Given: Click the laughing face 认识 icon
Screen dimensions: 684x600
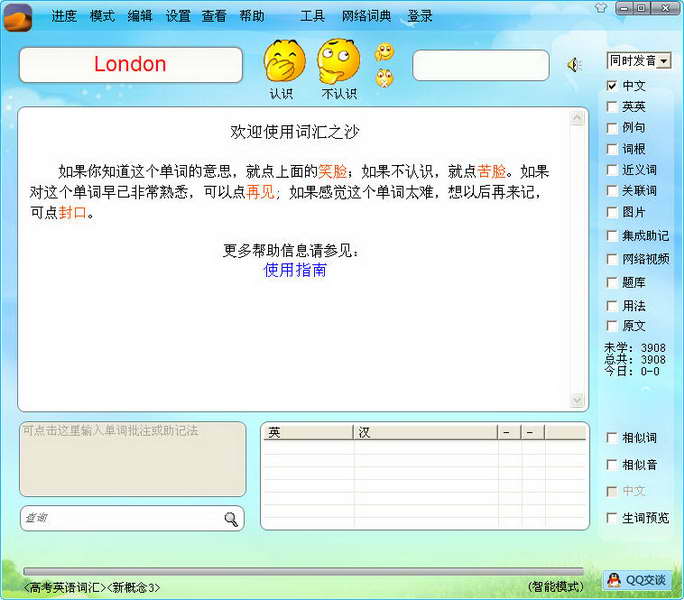Looking at the screenshot, I should (284, 61).
